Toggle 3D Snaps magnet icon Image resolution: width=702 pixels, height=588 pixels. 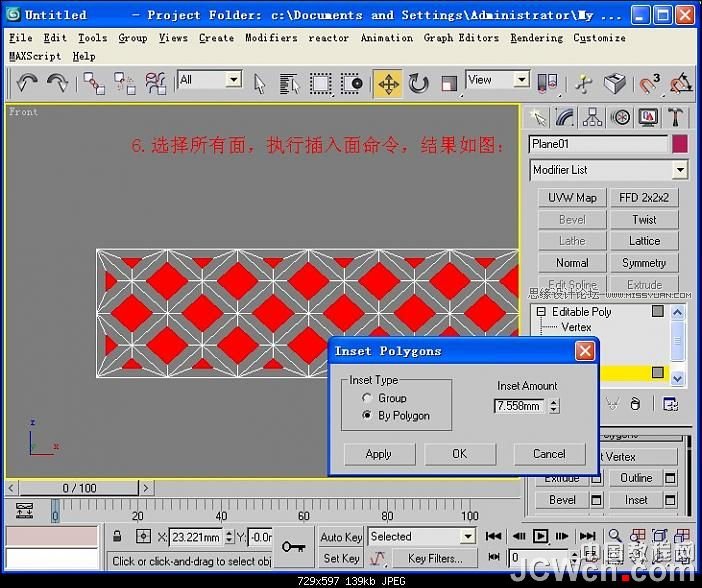coord(648,83)
